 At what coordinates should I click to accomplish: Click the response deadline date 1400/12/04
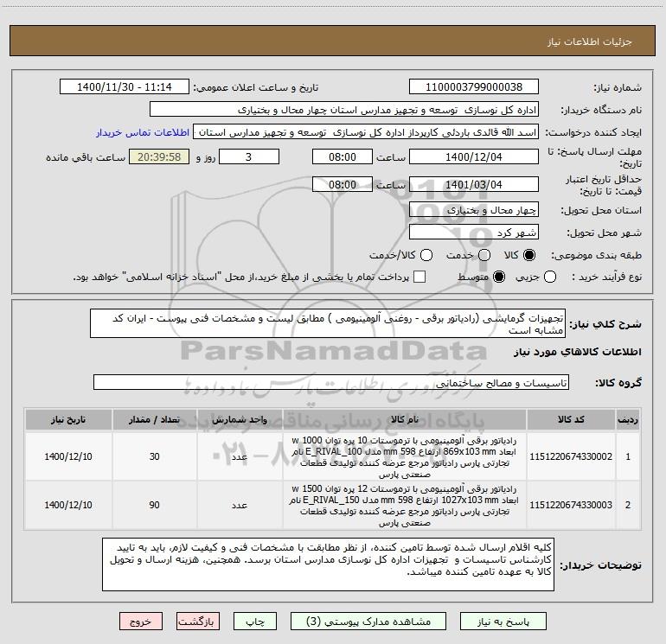(x=474, y=156)
